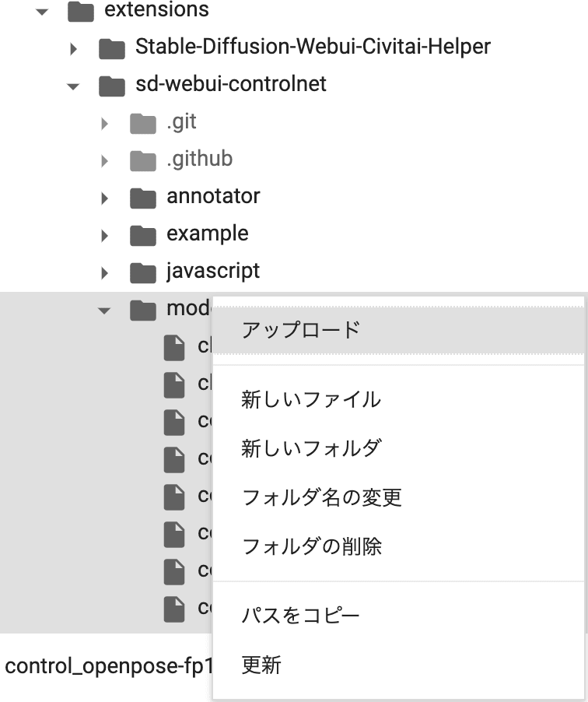The width and height of the screenshot is (588, 702).
Task: Click the .github folder icon
Action: [x=142, y=159]
